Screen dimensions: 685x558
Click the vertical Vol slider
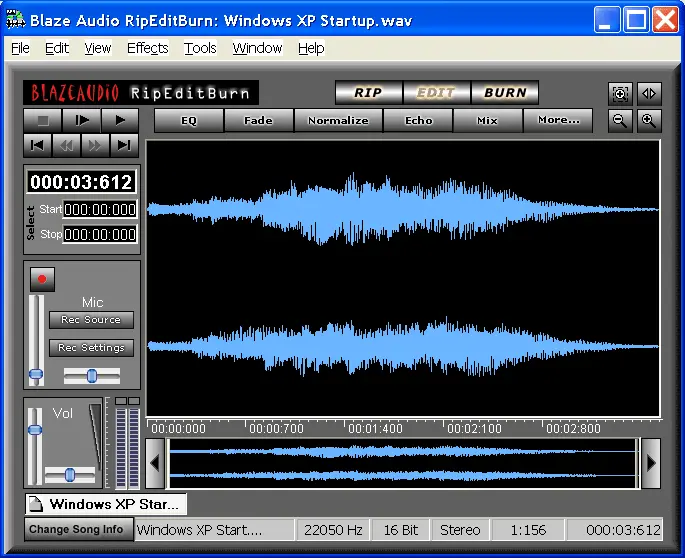coord(35,446)
